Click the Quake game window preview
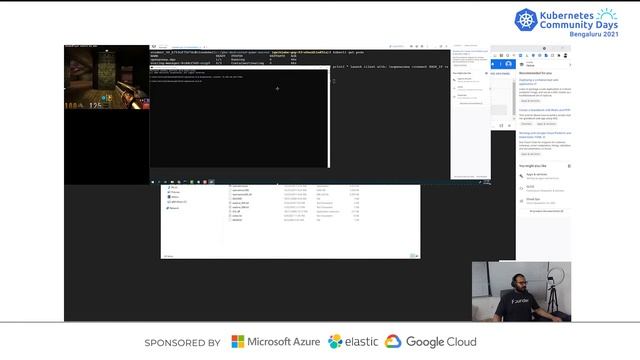The height and width of the screenshot is (360, 640). [x=107, y=77]
